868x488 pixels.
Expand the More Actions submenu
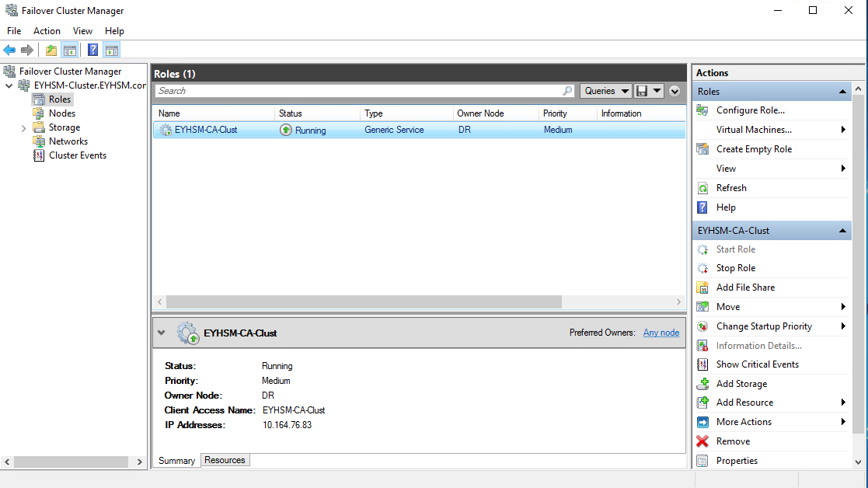(843, 422)
